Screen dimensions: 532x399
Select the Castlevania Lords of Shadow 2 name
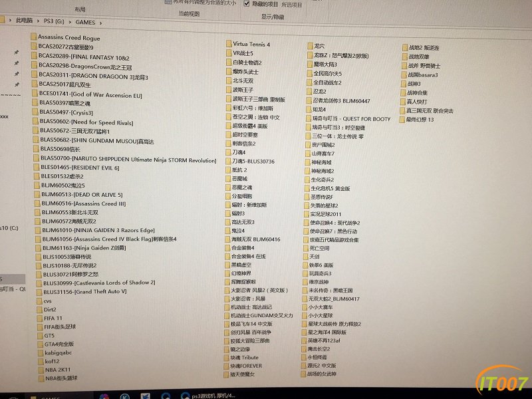tap(99, 283)
